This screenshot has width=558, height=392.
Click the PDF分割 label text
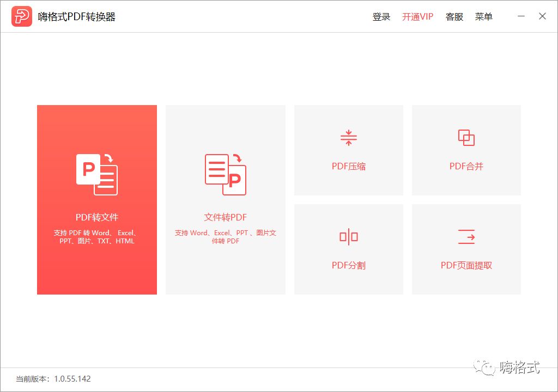click(x=348, y=265)
